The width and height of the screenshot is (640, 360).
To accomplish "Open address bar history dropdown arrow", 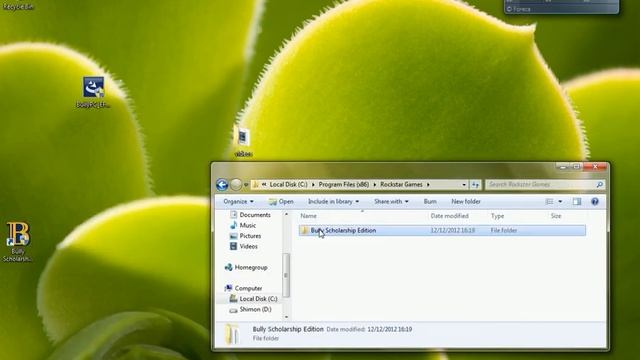I will click(464, 185).
